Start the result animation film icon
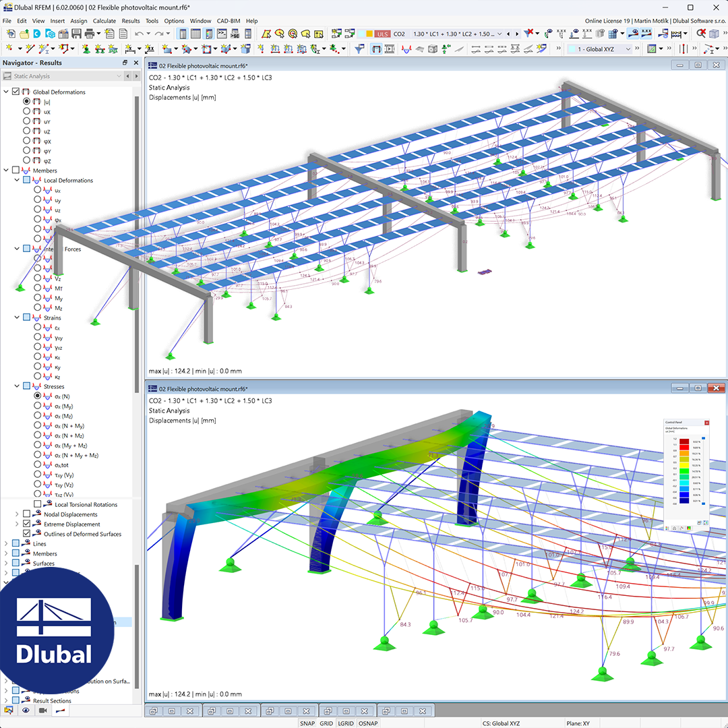 [390, 49]
